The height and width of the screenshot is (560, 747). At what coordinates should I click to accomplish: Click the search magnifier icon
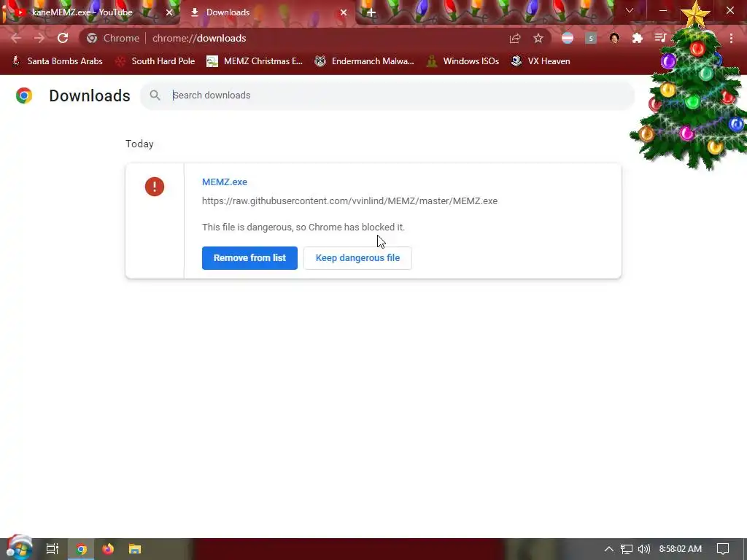[155, 96]
